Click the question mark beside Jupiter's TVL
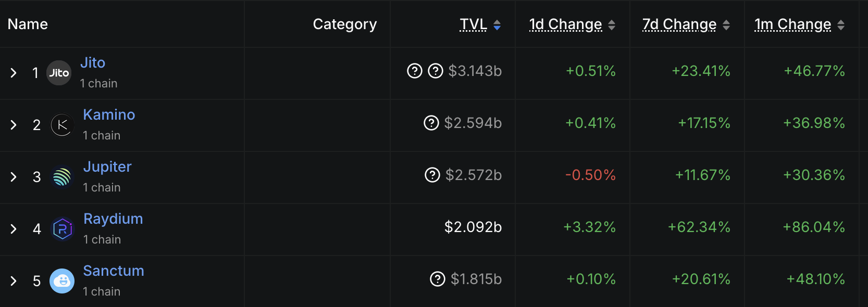868x307 pixels. [432, 175]
